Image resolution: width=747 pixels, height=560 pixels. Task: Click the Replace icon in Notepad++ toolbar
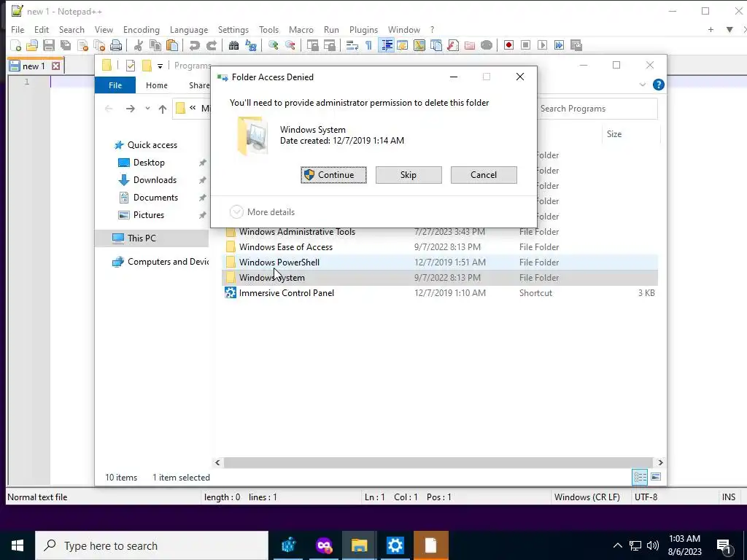coord(251,45)
